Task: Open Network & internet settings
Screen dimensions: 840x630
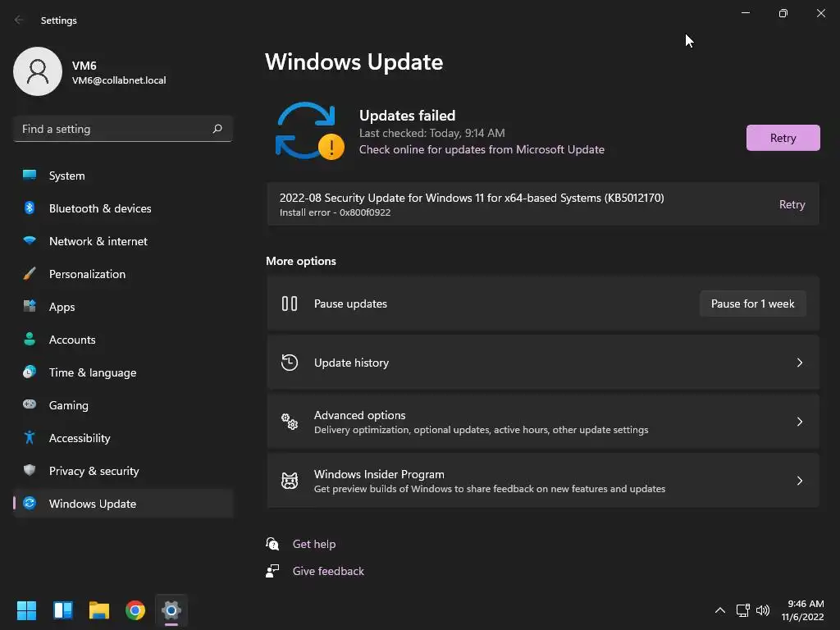Action: [123, 240]
